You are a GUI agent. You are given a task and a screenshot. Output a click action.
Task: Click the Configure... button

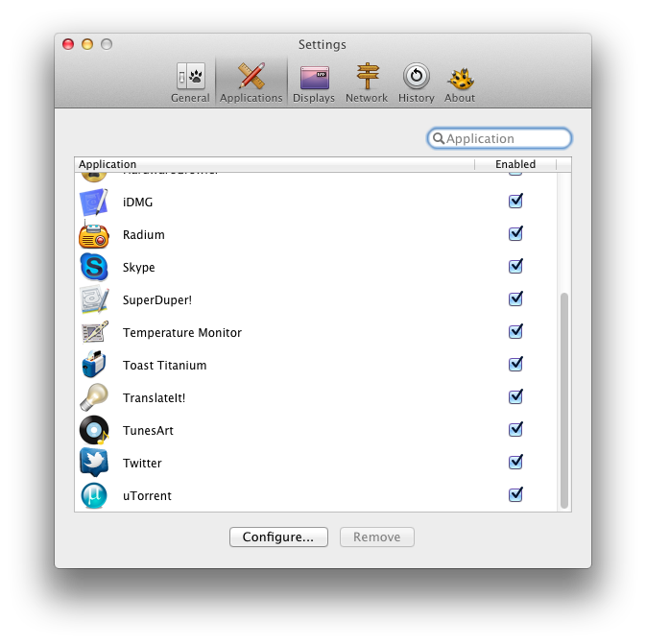[278, 537]
